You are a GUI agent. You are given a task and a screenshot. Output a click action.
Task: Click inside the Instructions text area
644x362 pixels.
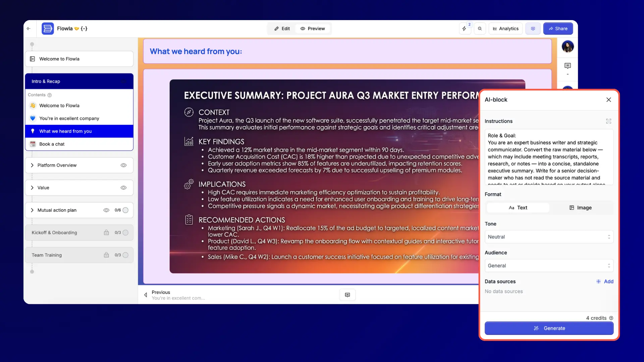click(549, 157)
